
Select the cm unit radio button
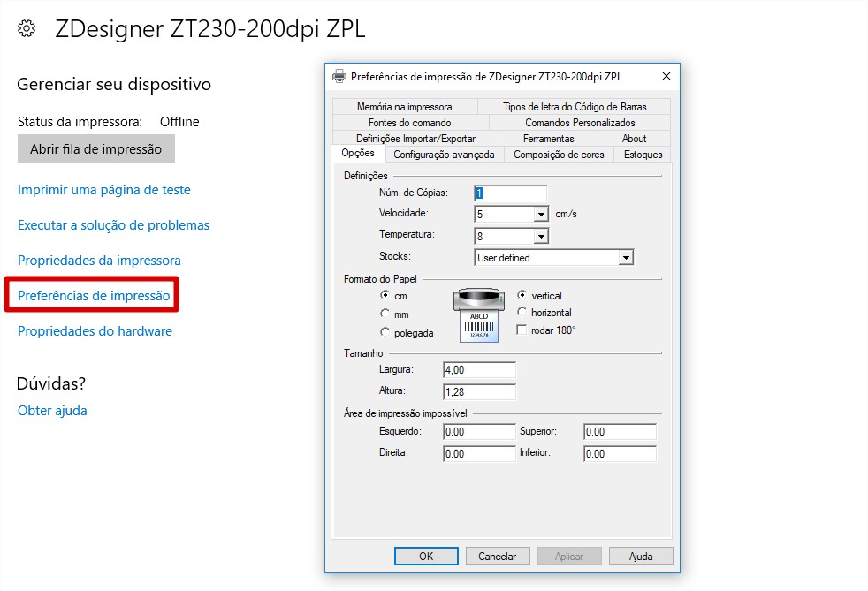(385, 295)
